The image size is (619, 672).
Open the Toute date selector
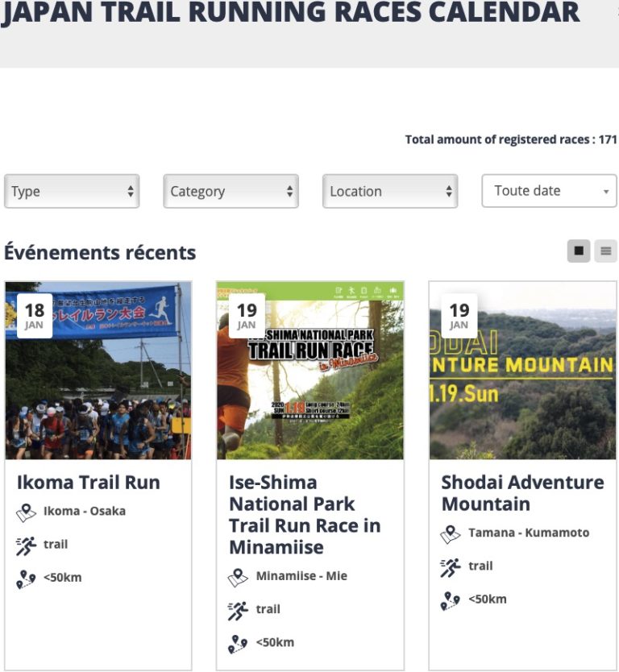point(549,190)
